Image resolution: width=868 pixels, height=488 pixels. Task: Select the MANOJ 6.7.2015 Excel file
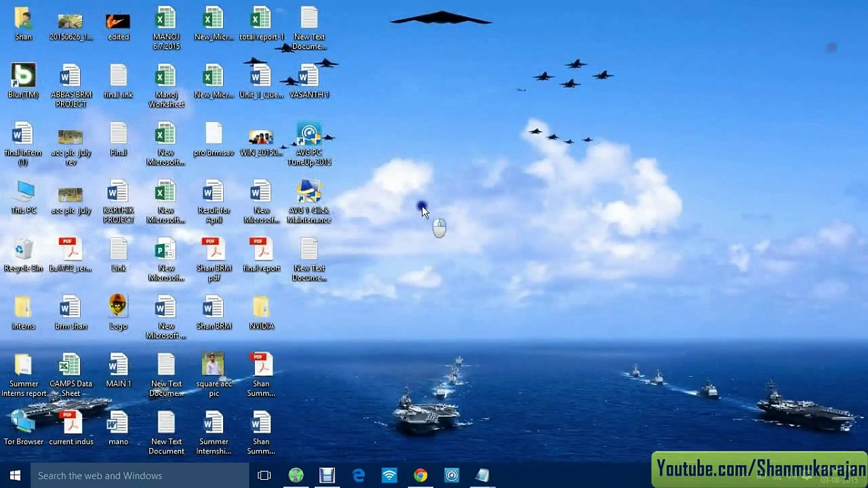(166, 28)
